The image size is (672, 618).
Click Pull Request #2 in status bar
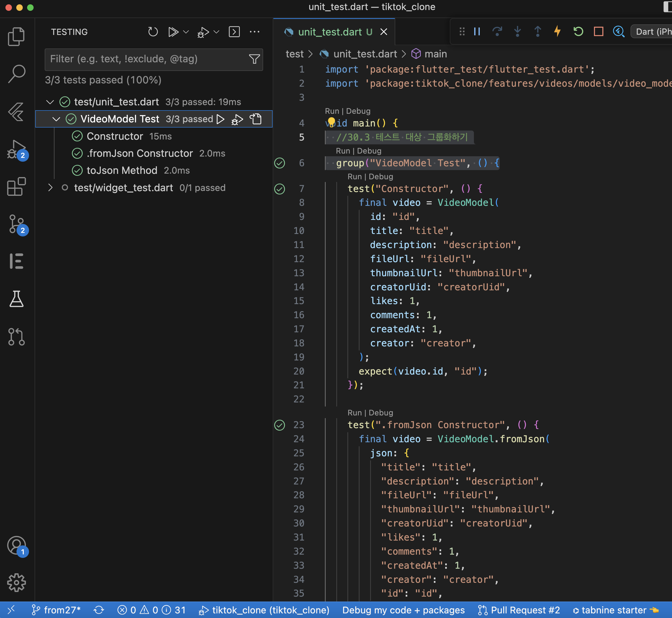(x=519, y=610)
